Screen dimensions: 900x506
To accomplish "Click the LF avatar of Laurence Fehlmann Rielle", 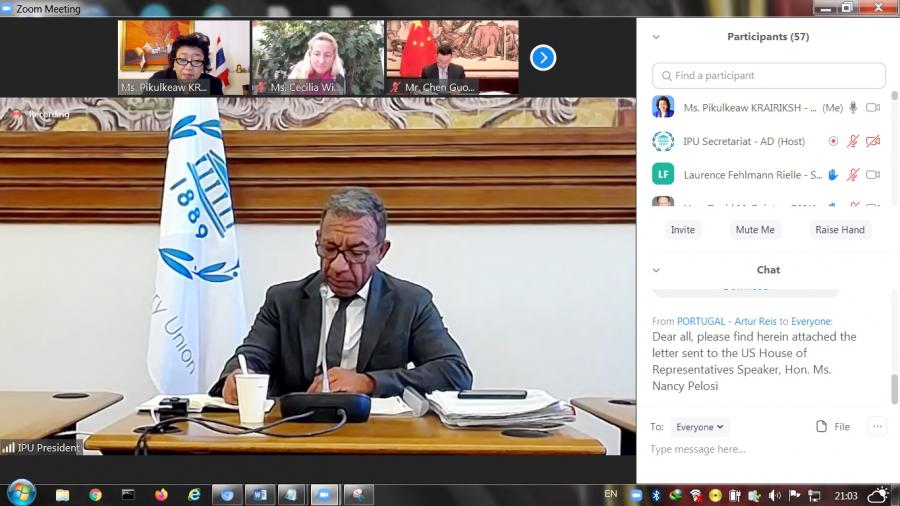I will point(663,174).
